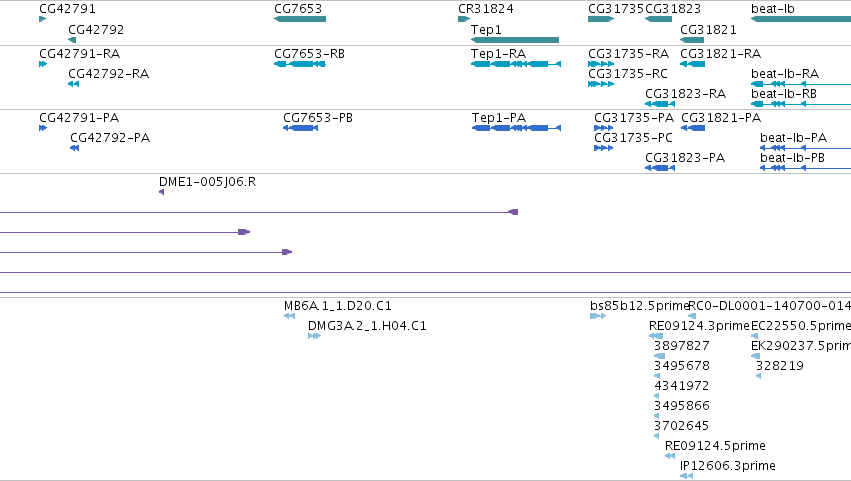The width and height of the screenshot is (851, 481).
Task: Click the IP12606.3prime EST glyph
Action: pyautogui.click(x=686, y=476)
